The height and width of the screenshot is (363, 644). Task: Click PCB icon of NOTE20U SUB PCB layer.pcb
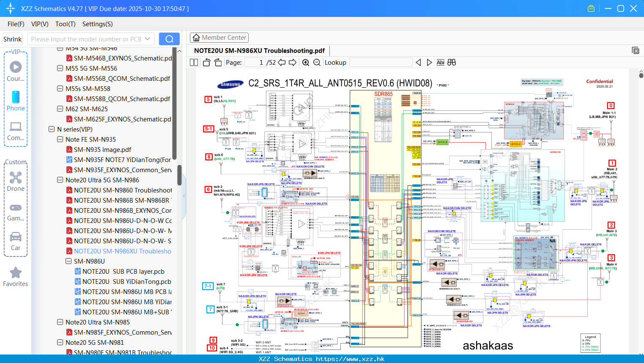77,271
